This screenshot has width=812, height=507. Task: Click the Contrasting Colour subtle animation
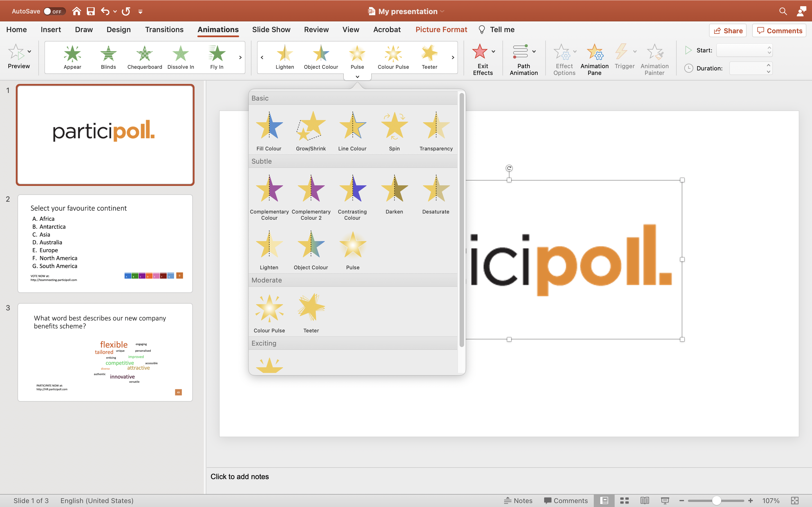click(352, 189)
